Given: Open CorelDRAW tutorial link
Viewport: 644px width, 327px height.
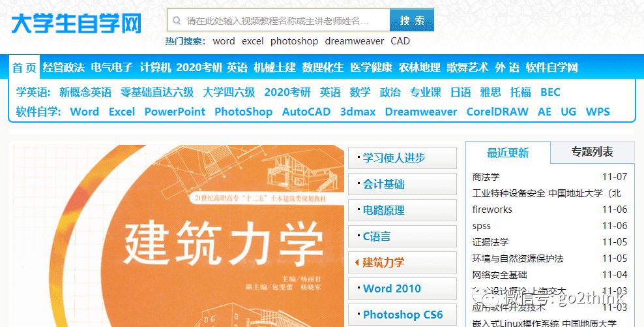Looking at the screenshot, I should [497, 112].
